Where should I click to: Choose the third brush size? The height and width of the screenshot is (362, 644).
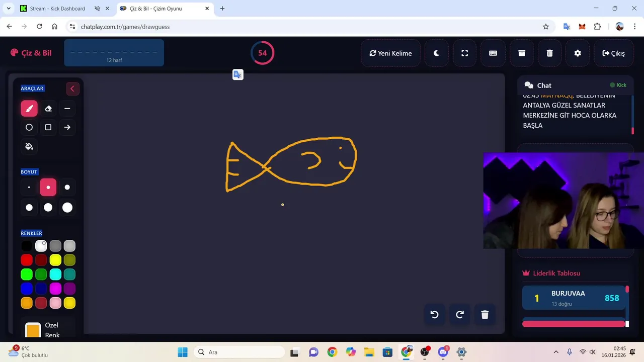point(67,187)
